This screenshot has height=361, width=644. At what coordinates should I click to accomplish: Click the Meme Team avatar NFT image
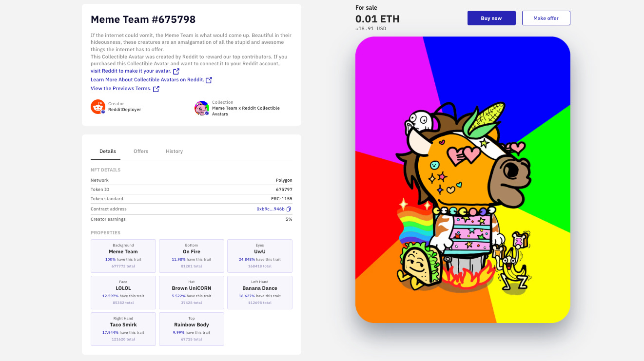(463, 179)
